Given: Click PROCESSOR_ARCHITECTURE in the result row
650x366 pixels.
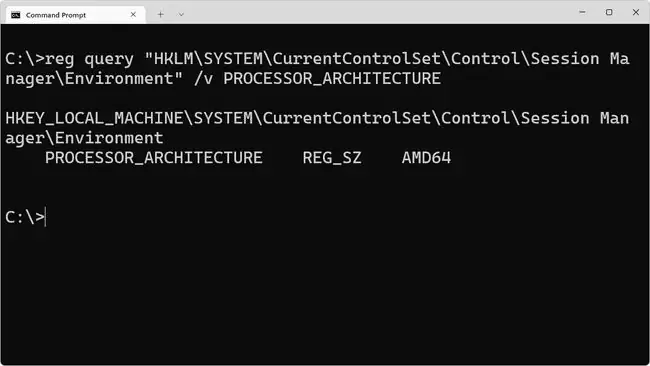Looking at the screenshot, I should pos(154,158).
